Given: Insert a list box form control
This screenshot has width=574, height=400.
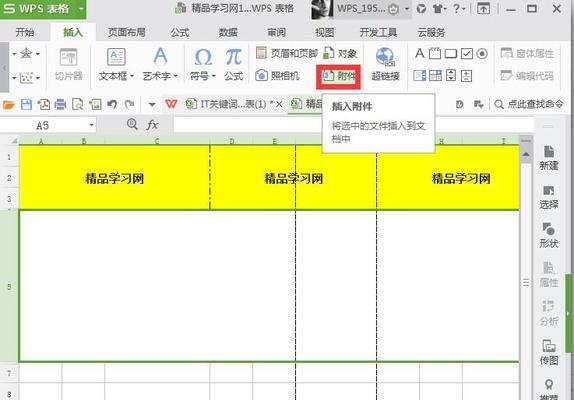Looking at the screenshot, I should coord(420,76).
